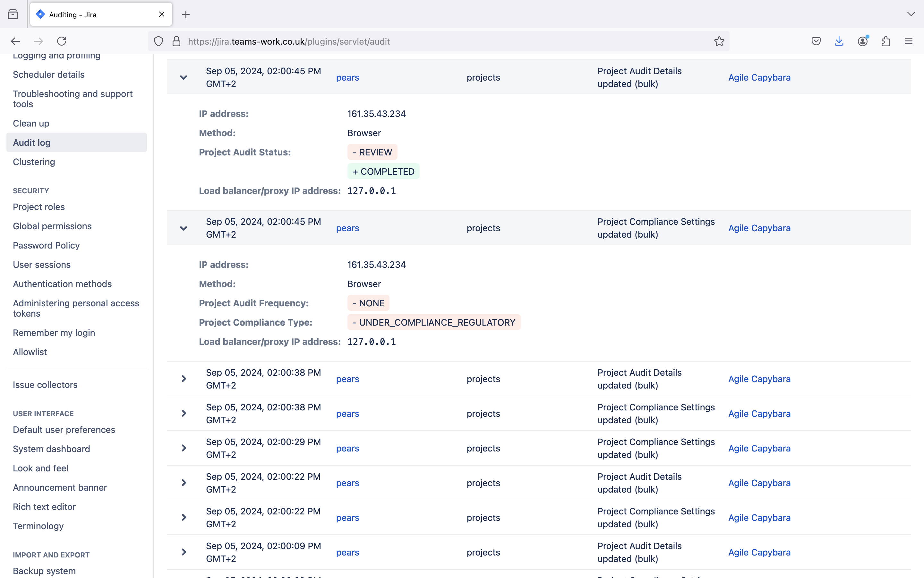The width and height of the screenshot is (924, 578).
Task: Click the recent browsing tab history icon
Action: (13, 14)
